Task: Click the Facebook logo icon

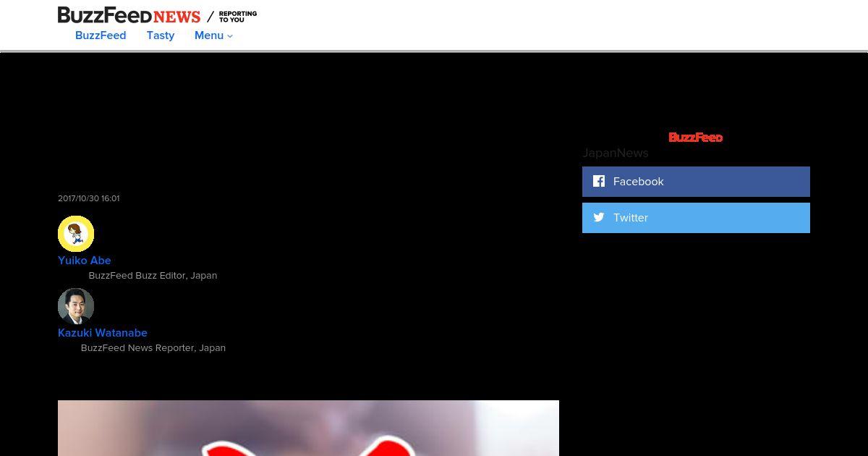Action: pyautogui.click(x=599, y=181)
